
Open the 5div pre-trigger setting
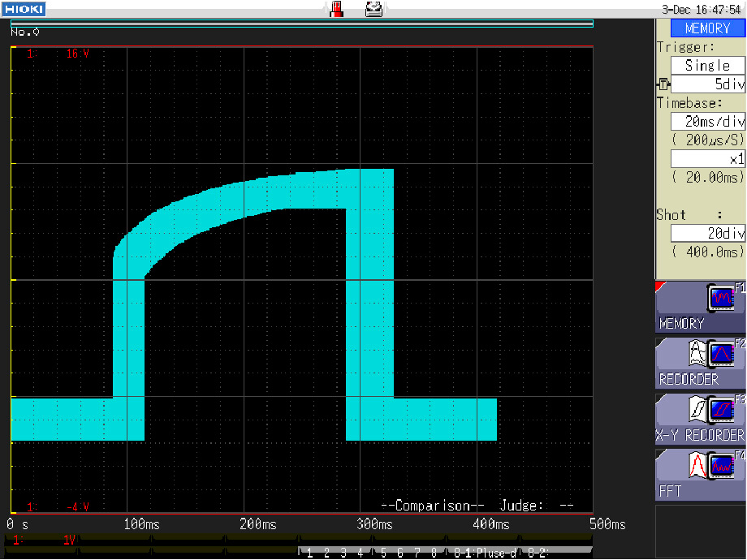[709, 84]
